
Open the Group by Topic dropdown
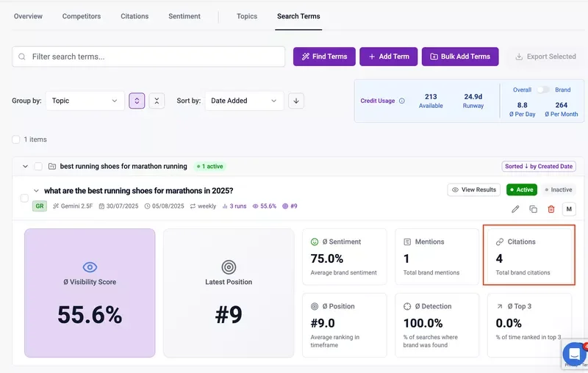coord(85,101)
